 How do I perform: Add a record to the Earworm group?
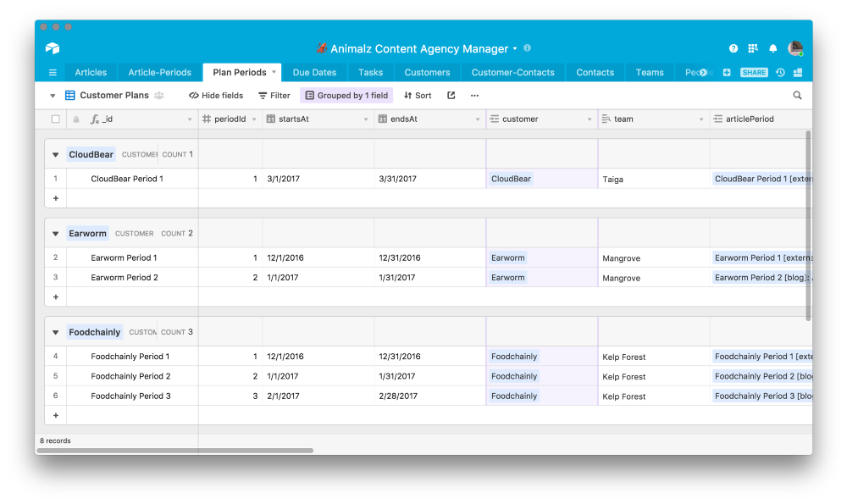click(x=56, y=296)
